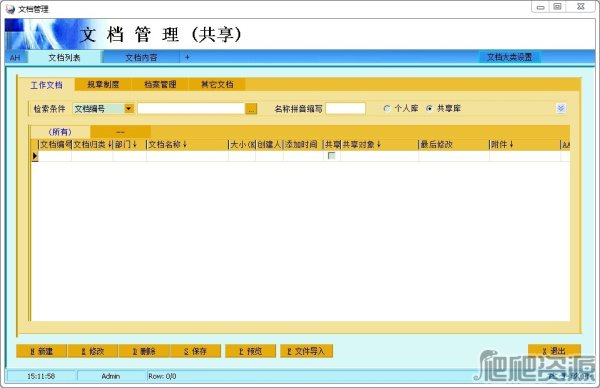
Task: Click the 创建人 column header
Action: [269, 145]
